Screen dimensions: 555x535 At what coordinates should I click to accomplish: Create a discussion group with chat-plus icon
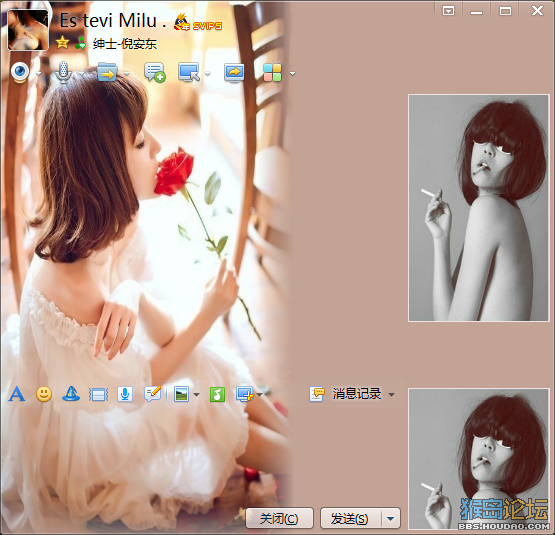point(155,72)
